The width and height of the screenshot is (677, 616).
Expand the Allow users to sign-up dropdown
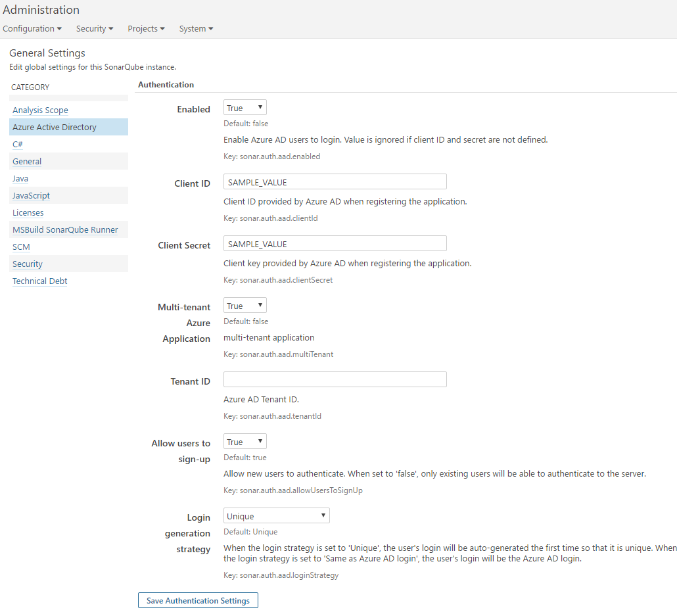coord(245,442)
